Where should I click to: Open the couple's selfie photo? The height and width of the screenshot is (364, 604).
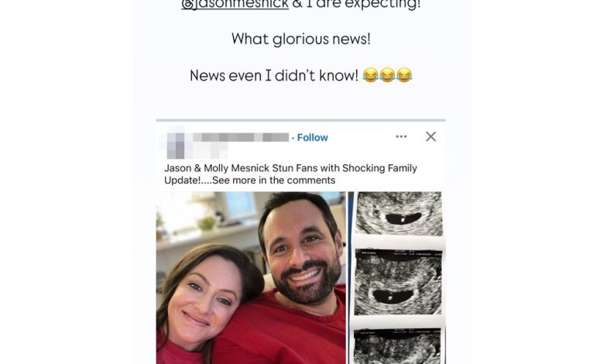coord(251,277)
